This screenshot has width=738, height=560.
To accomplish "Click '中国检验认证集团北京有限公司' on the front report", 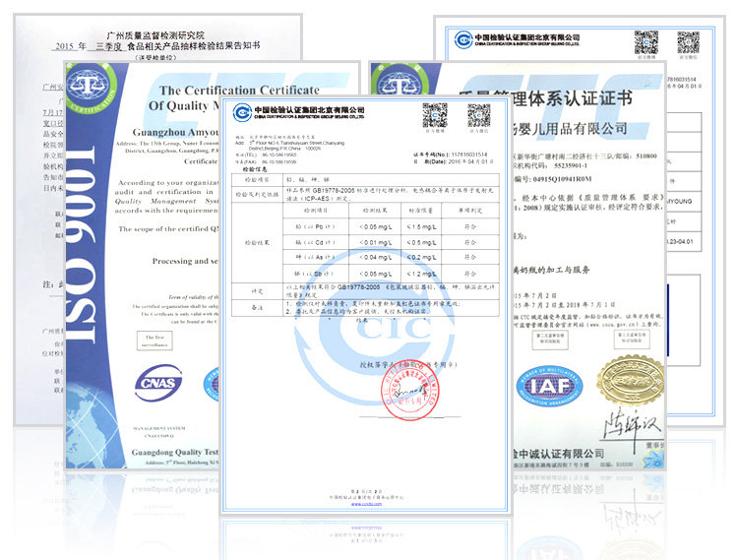I will tap(309, 110).
